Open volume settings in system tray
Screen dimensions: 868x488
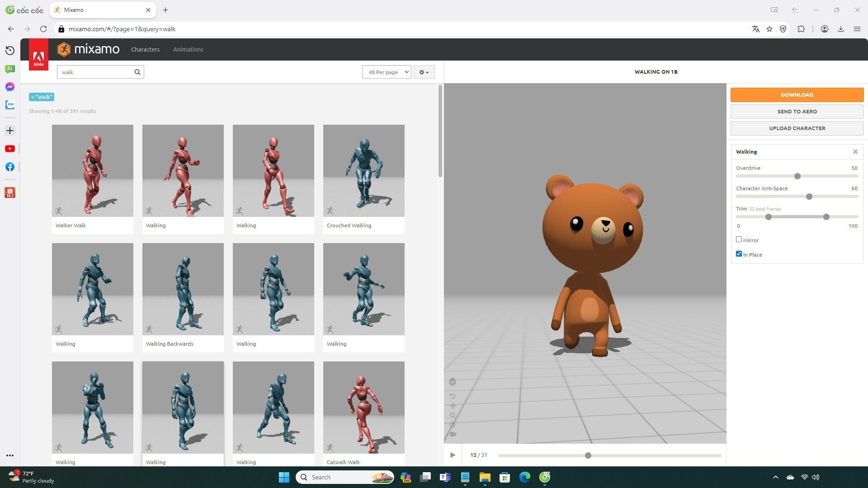pos(816,477)
